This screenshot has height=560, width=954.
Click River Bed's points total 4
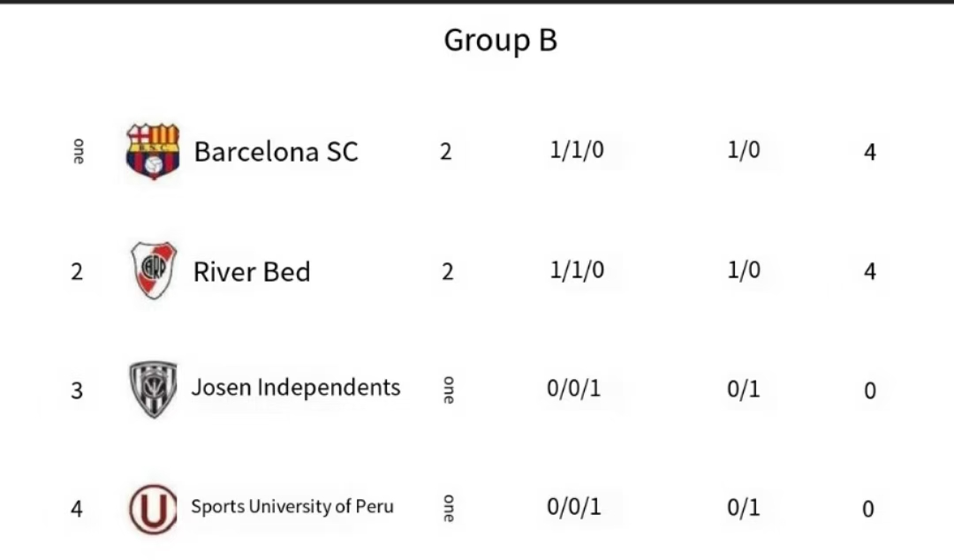point(870,272)
